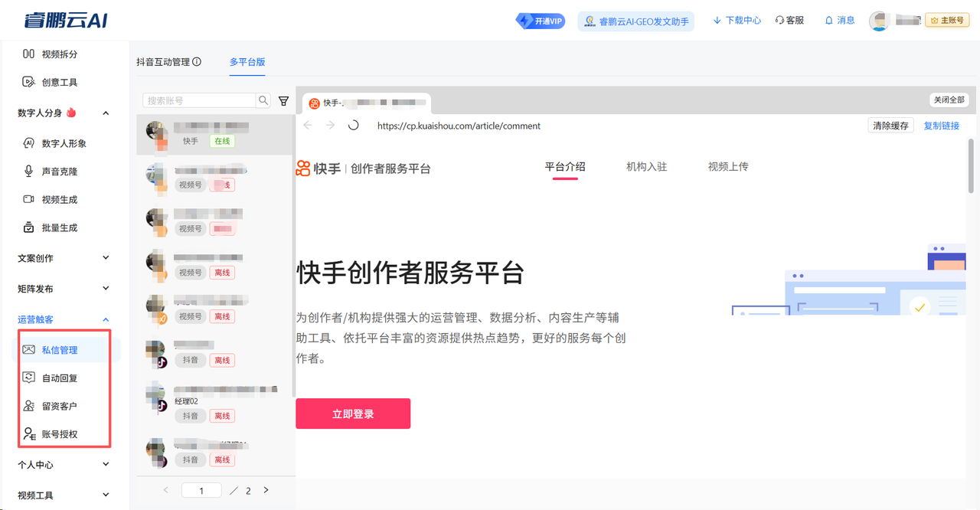This screenshot has width=980, height=510.
Task: Open 睿鹏云AI-GEO发文助手
Action: point(636,21)
